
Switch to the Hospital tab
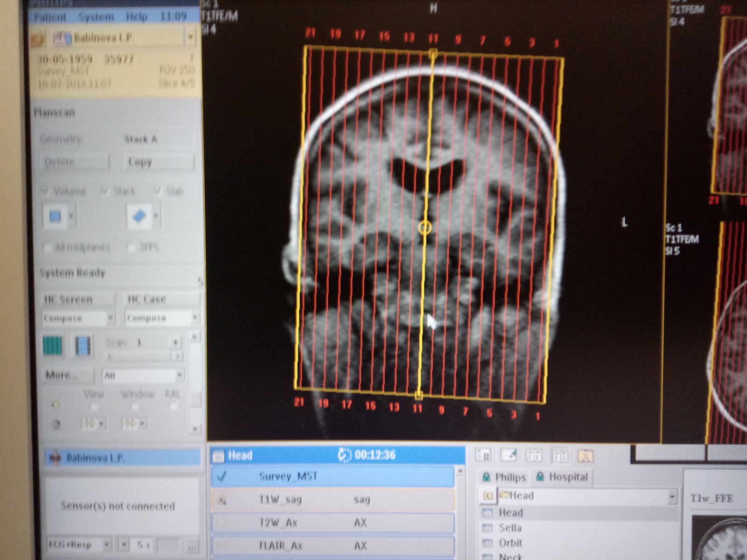tap(562, 477)
